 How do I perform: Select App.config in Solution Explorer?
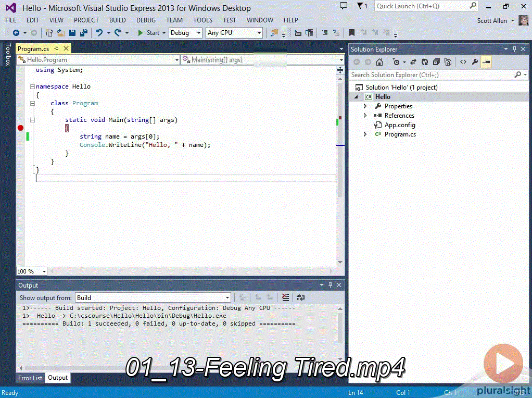click(x=400, y=125)
